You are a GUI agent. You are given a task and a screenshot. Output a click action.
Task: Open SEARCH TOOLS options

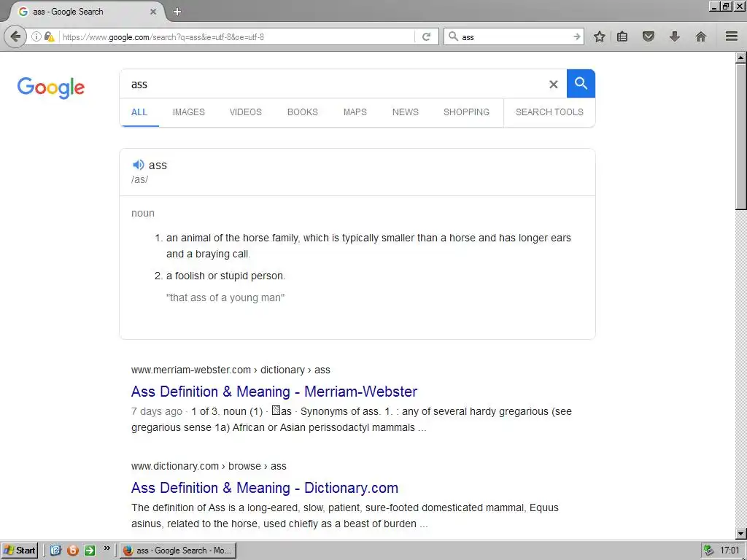(x=549, y=112)
